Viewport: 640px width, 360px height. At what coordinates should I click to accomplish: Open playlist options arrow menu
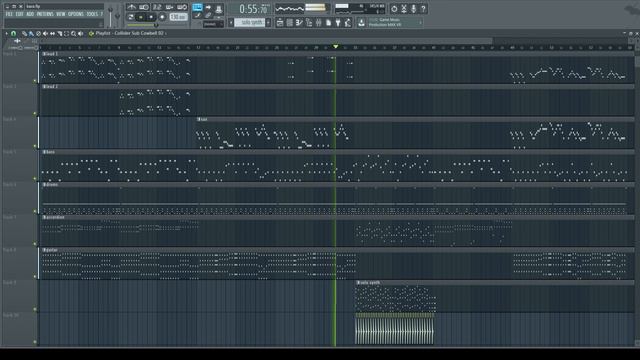pos(7,33)
